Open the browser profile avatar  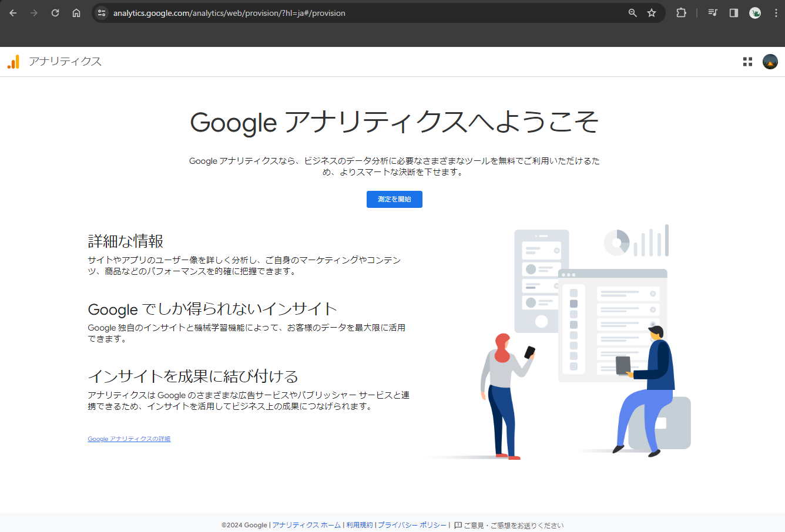(x=755, y=13)
